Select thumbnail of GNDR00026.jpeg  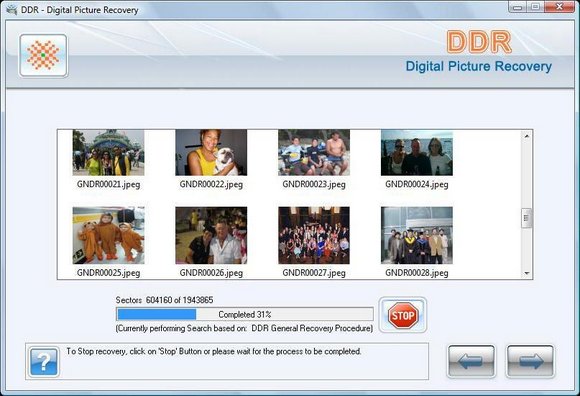point(211,235)
